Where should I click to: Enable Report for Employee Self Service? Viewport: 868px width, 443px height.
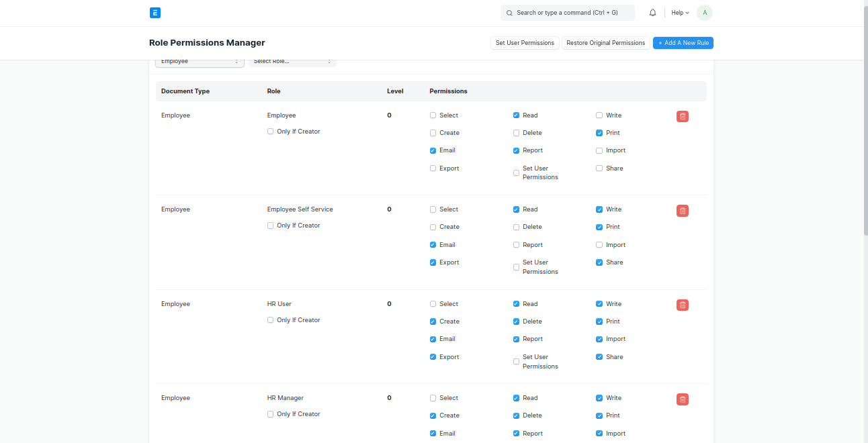point(516,245)
